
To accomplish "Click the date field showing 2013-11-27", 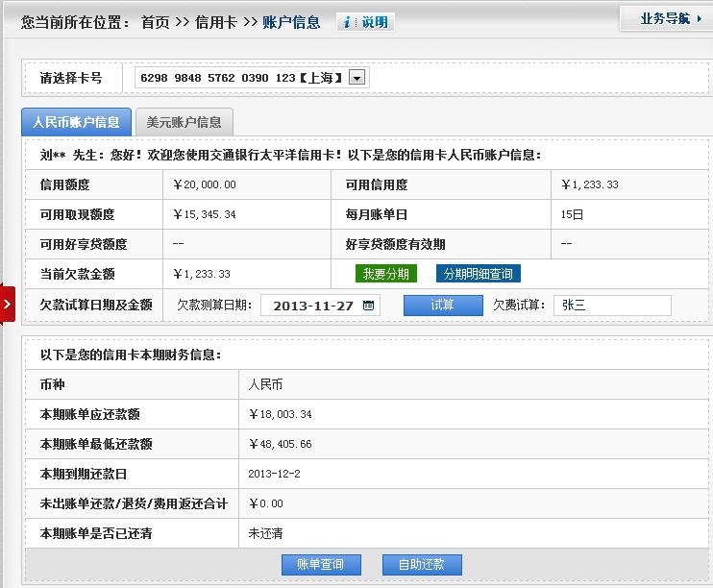I will pyautogui.click(x=312, y=306).
